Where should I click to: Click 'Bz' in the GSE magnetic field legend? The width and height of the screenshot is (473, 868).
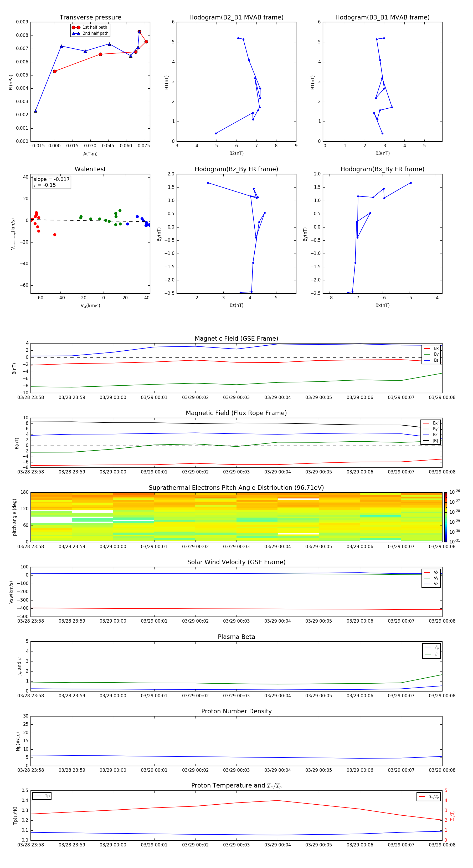point(431,360)
